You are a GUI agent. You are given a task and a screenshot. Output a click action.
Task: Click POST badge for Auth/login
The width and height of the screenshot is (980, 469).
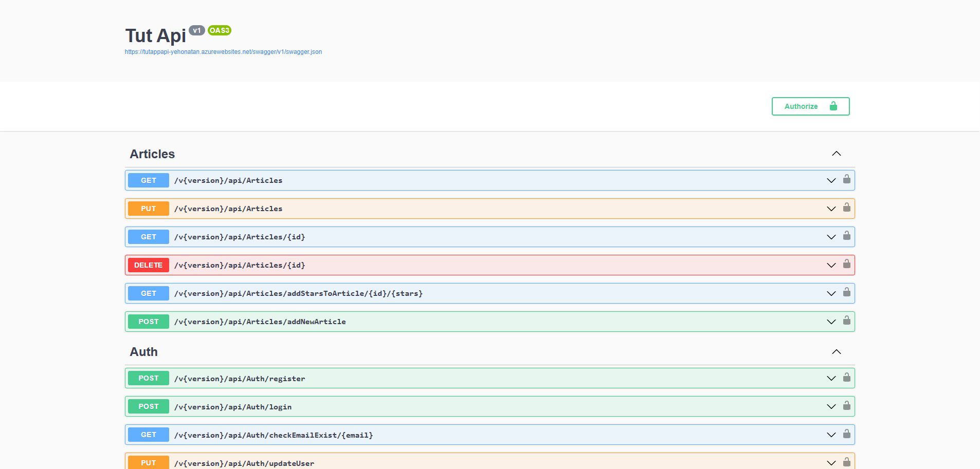click(x=149, y=406)
